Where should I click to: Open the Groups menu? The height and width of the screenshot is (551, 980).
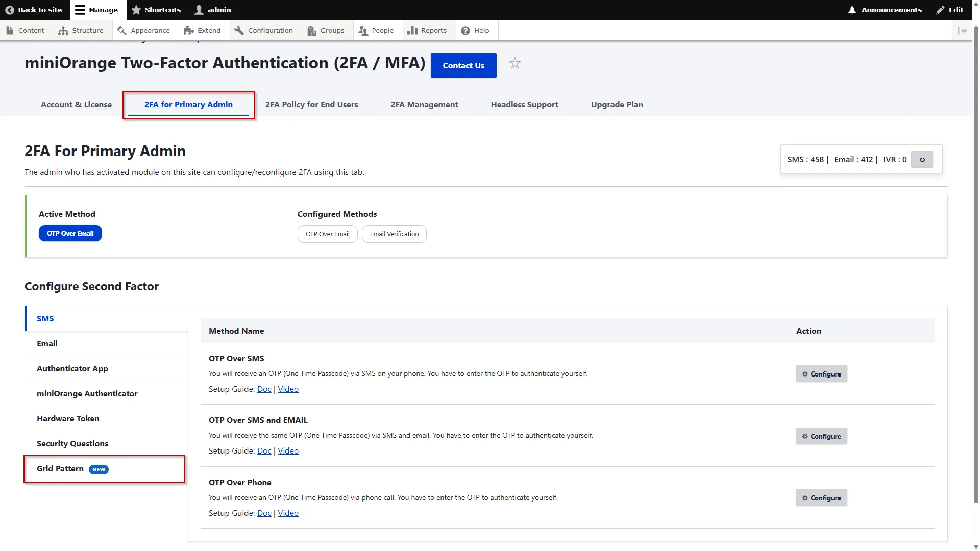[x=326, y=30]
